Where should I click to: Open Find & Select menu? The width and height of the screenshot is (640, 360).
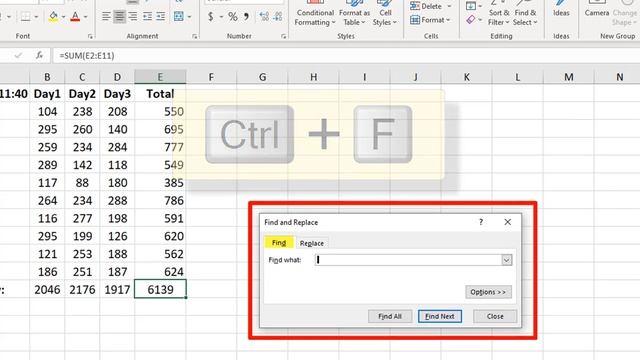[x=525, y=18]
